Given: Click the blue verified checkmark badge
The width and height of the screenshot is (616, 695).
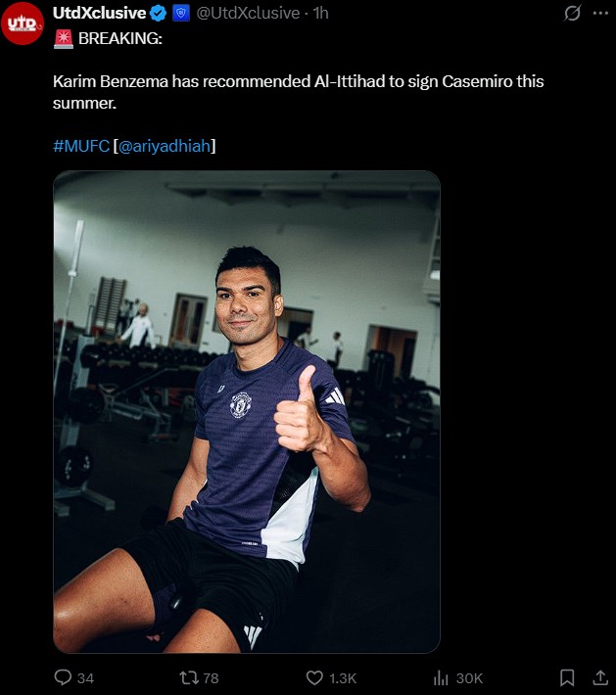Looking at the screenshot, I should click(x=159, y=14).
